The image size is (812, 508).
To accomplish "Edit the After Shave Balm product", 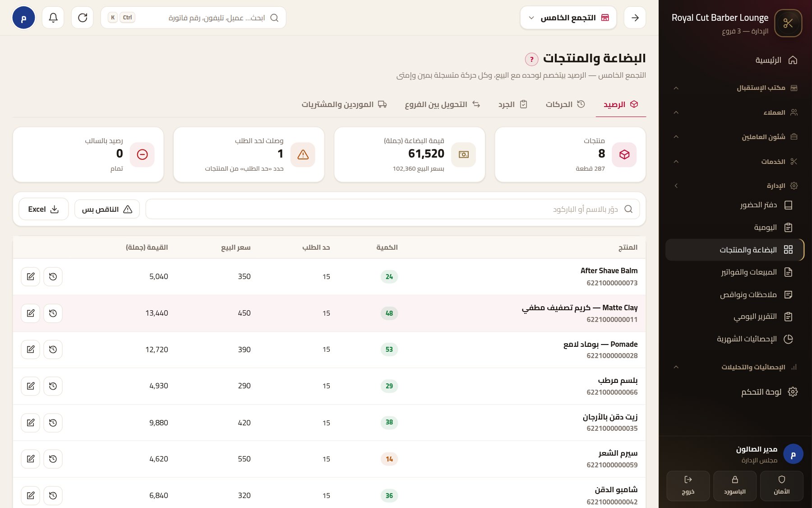I will [31, 276].
